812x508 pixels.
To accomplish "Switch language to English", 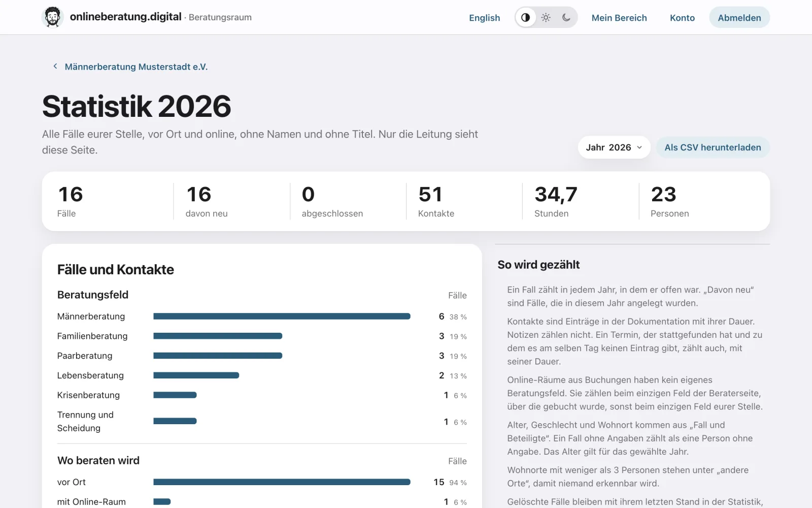I will point(484,18).
